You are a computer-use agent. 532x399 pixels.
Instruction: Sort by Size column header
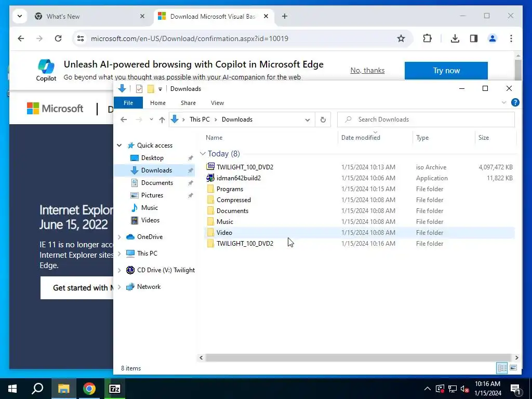pos(495,137)
